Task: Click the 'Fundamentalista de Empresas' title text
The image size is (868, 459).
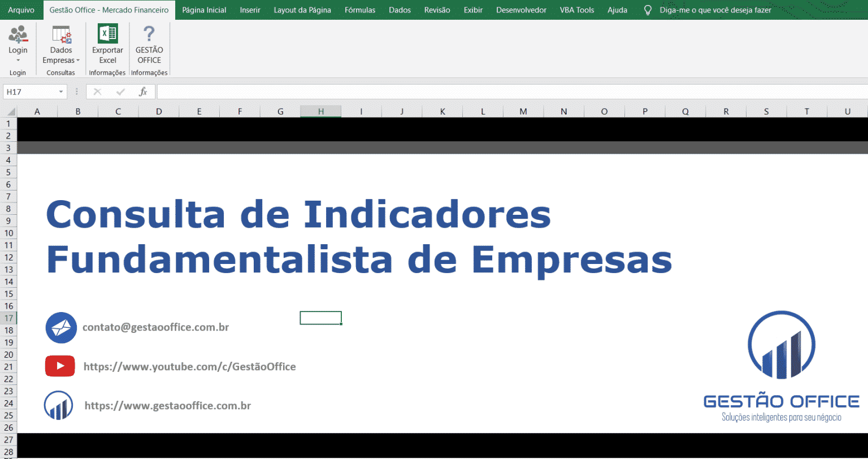Action: pyautogui.click(x=359, y=260)
